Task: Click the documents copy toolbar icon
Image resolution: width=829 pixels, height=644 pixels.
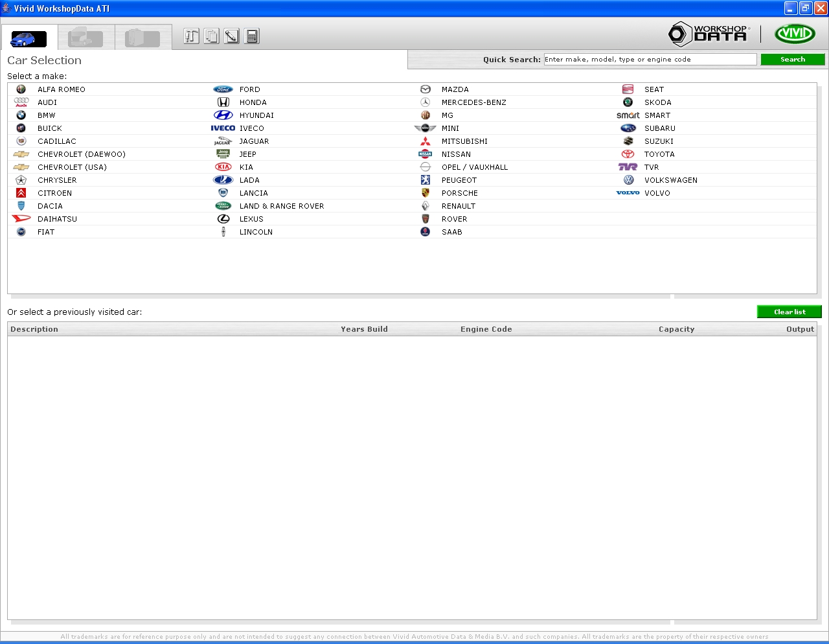Action: click(212, 36)
